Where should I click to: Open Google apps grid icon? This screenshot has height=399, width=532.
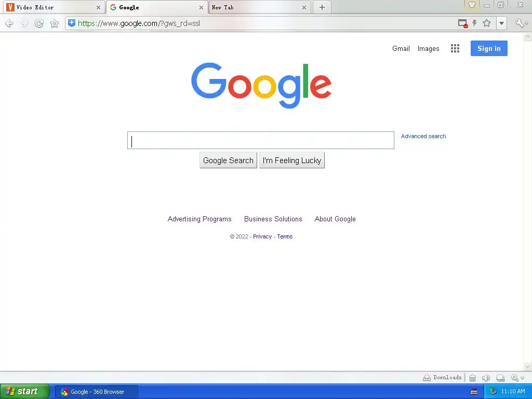coord(455,48)
